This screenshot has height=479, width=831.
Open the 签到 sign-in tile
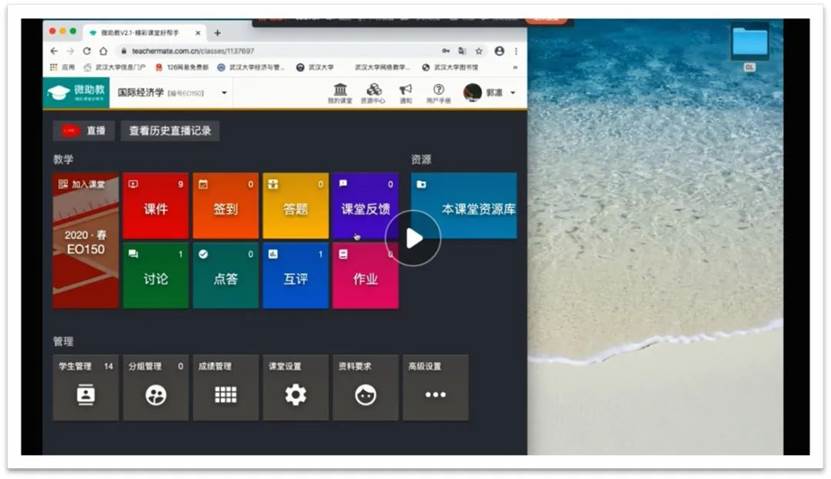click(225, 206)
